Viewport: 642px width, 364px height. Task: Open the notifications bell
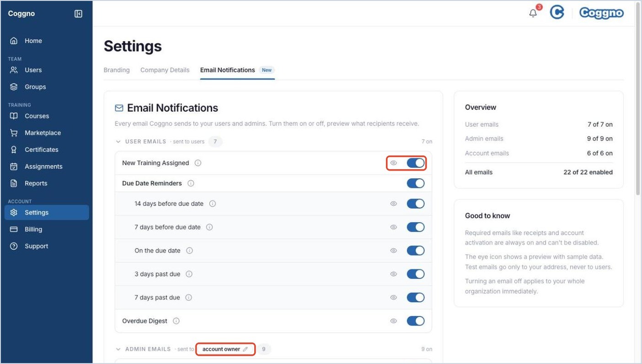[533, 13]
